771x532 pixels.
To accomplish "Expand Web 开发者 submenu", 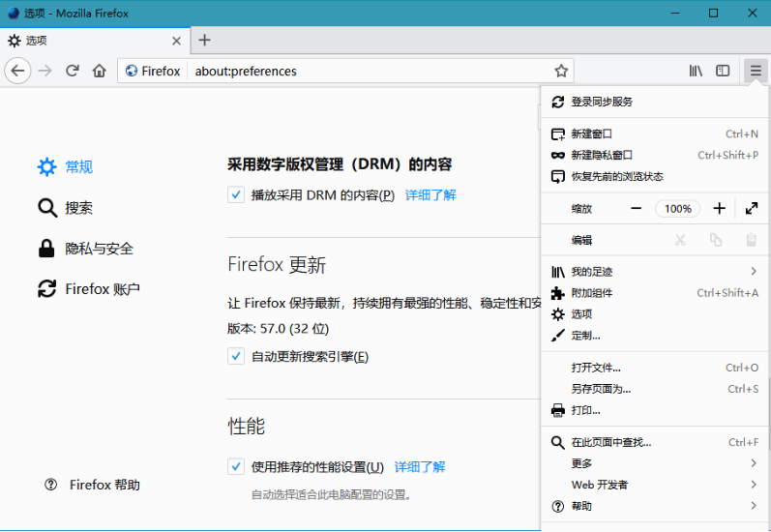I will pyautogui.click(x=655, y=485).
